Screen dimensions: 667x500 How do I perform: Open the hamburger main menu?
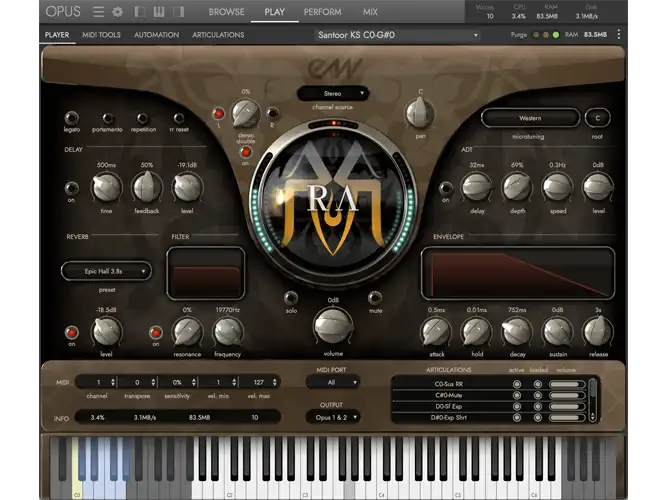tap(99, 11)
